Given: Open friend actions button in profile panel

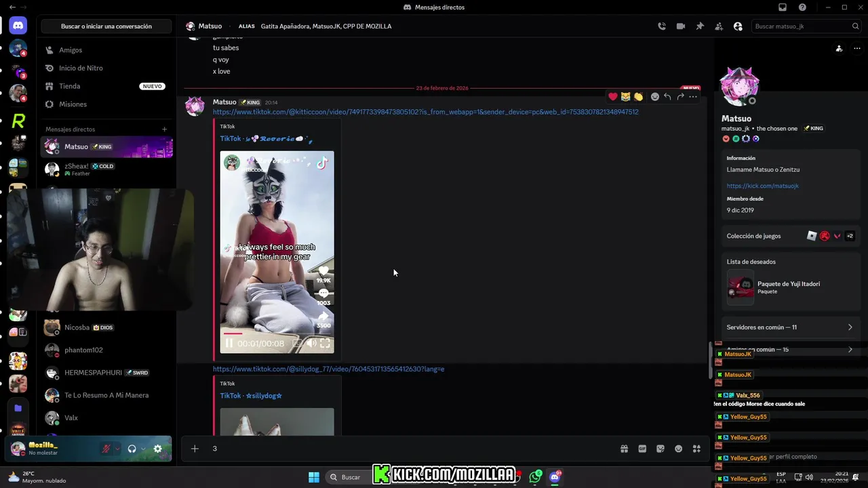Looking at the screenshot, I should click(x=840, y=49).
